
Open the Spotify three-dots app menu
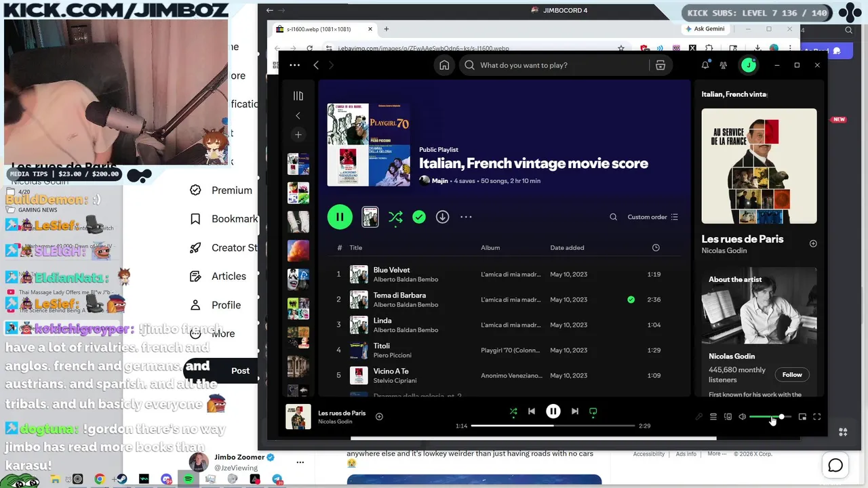pyautogui.click(x=294, y=65)
